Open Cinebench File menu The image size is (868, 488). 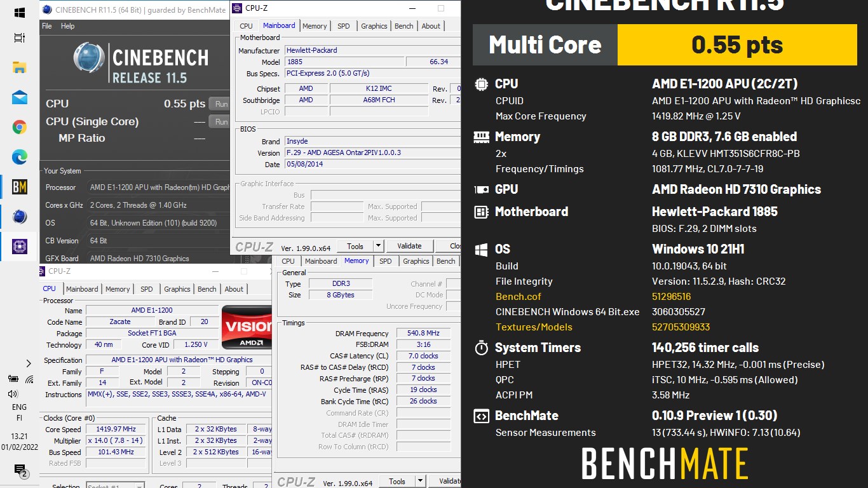click(x=47, y=26)
